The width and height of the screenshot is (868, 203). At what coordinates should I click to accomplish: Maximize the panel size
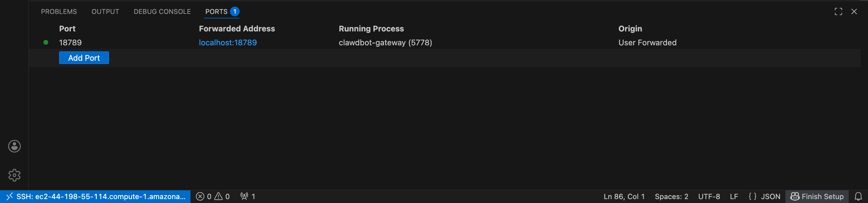click(x=838, y=11)
